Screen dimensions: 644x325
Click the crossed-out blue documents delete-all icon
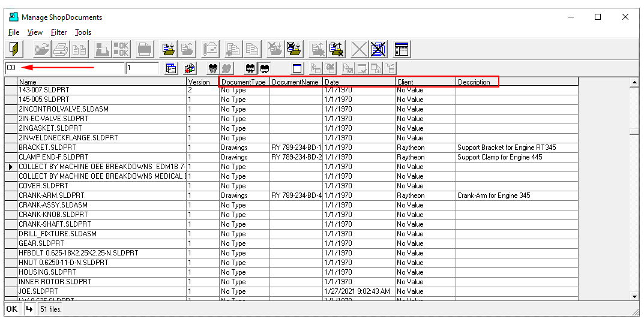(x=378, y=49)
